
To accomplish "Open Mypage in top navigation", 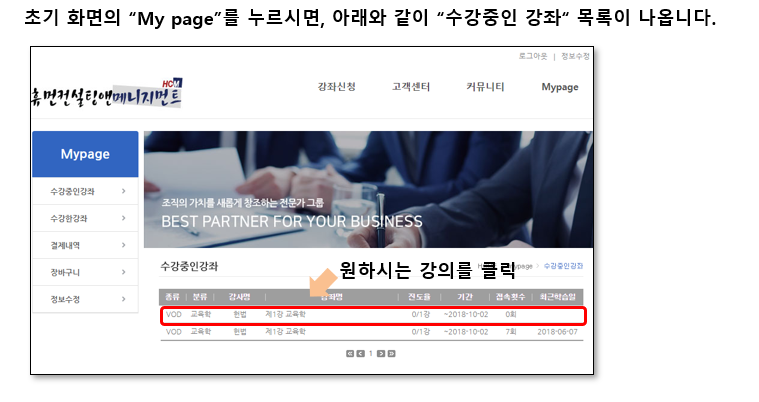I will coord(559,87).
